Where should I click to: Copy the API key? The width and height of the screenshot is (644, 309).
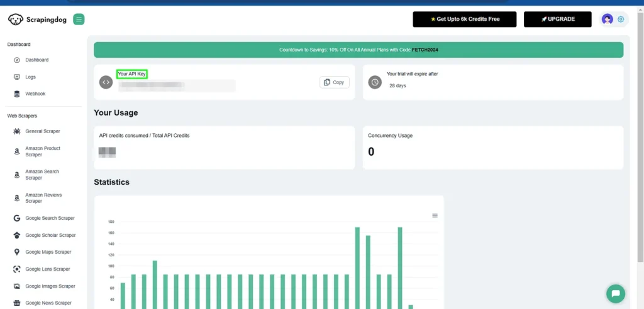pyautogui.click(x=334, y=82)
